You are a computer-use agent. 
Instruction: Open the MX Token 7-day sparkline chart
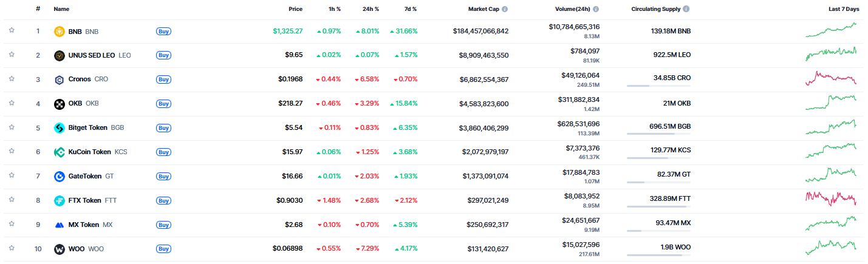tap(831, 224)
